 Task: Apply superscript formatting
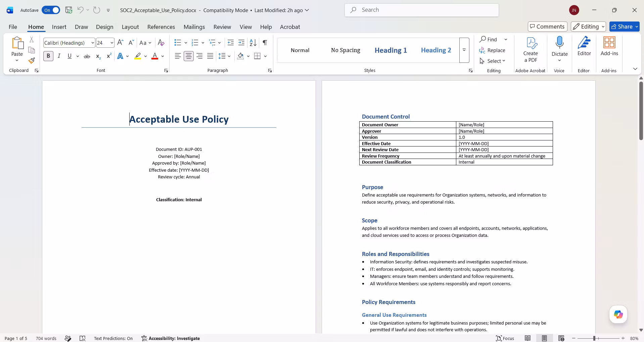pos(109,56)
